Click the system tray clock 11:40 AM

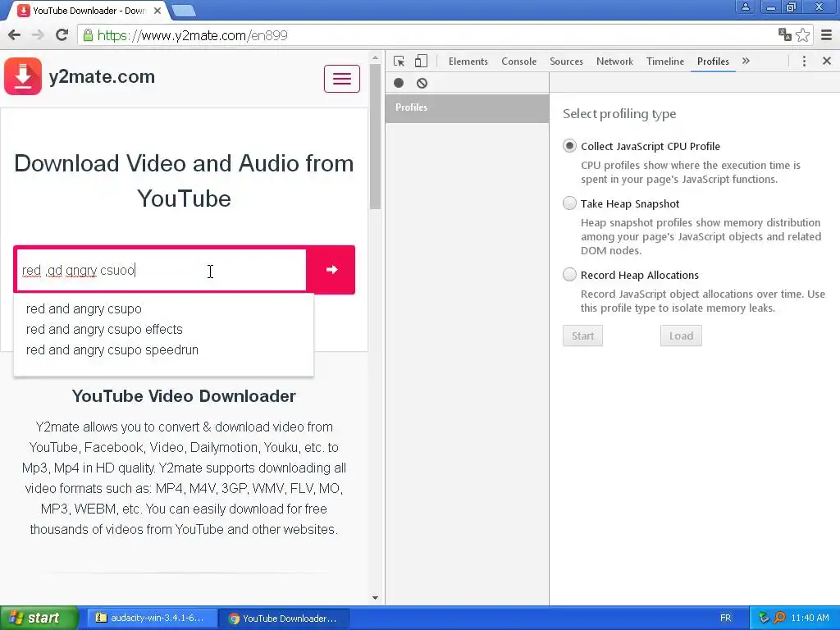810,619
